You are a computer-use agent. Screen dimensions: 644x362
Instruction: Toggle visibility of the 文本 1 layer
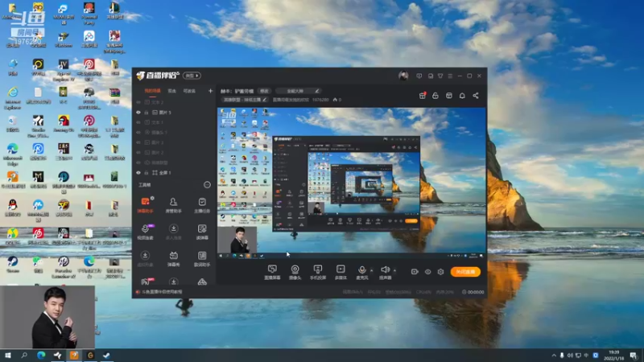pyautogui.click(x=138, y=122)
